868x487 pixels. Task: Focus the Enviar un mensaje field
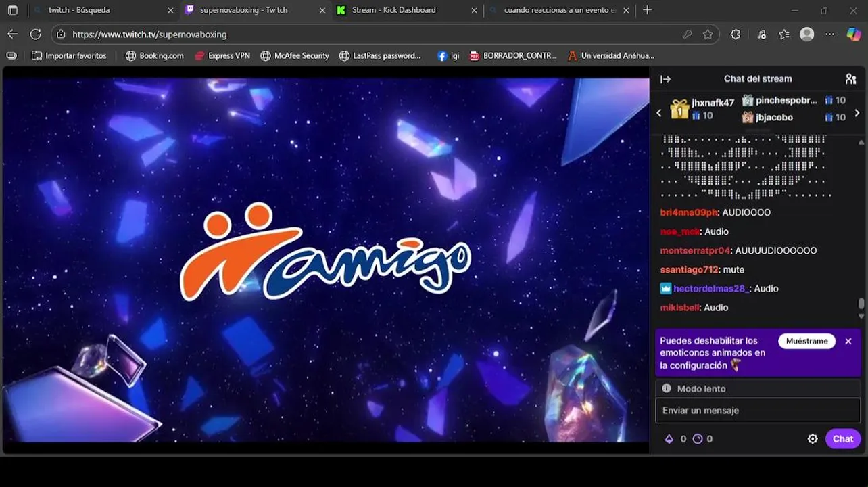tap(757, 411)
